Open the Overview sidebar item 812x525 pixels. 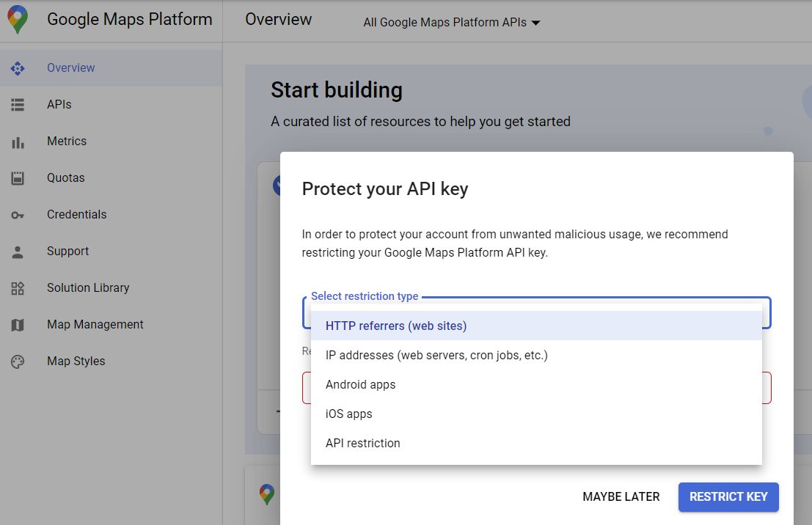click(111, 68)
